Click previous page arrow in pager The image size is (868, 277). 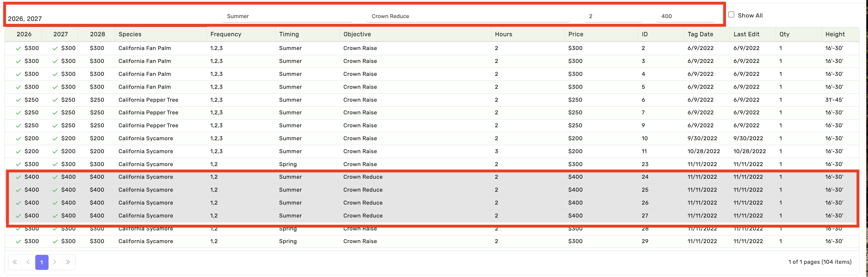(x=28, y=262)
